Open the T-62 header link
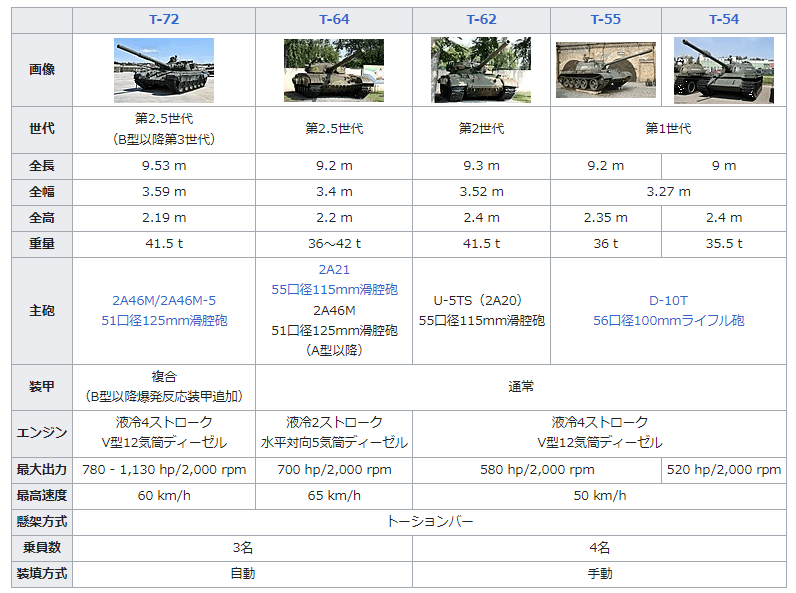 tap(481, 20)
